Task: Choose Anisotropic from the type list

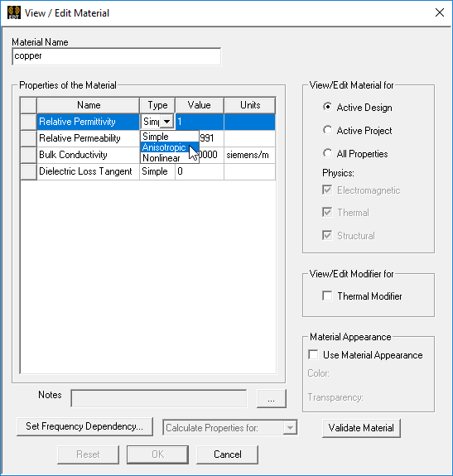Action: pos(170,147)
